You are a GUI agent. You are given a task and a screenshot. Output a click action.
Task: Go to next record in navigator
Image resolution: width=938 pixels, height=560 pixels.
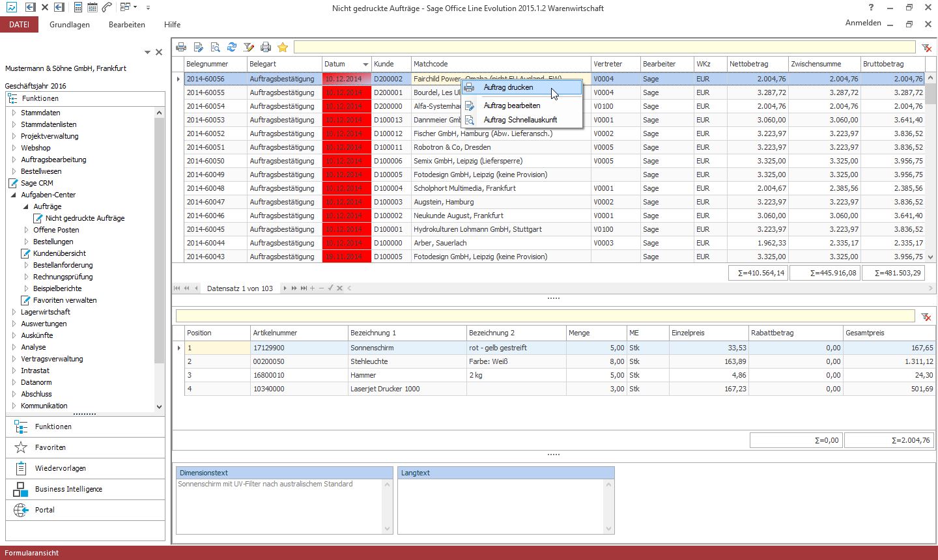[x=285, y=288]
